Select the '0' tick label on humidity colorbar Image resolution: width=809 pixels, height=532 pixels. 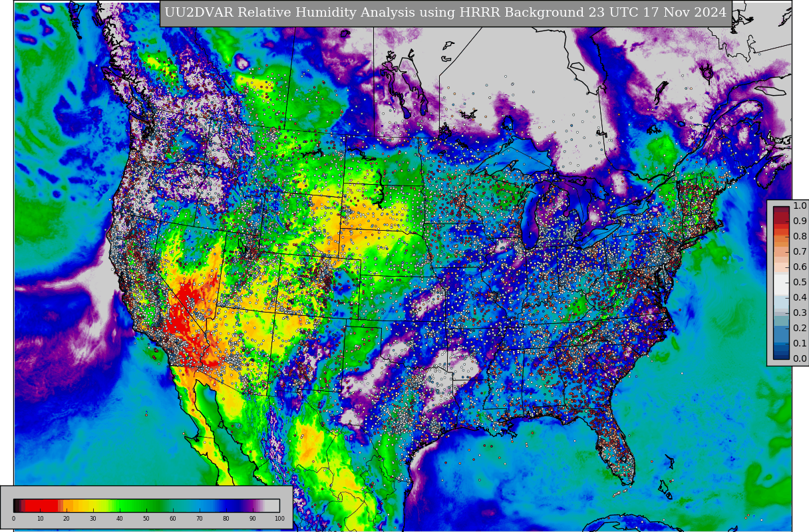coord(13,519)
